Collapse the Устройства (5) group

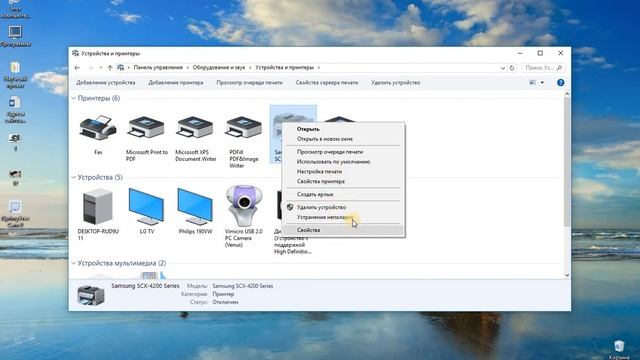pos(73,177)
